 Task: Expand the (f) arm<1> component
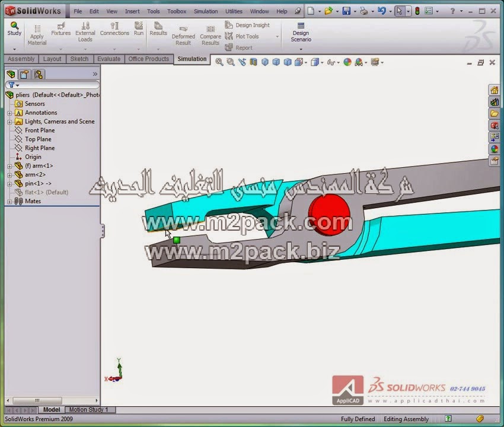point(9,166)
